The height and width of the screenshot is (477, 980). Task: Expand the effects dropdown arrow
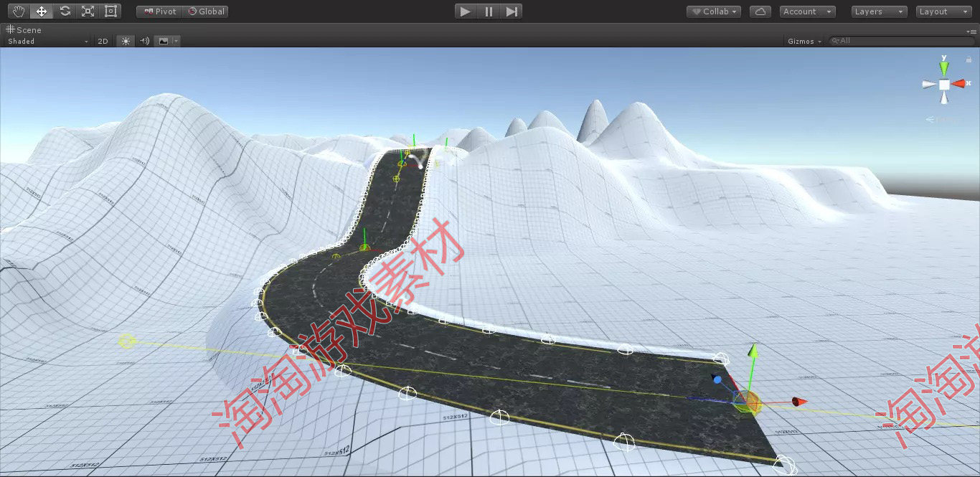[176, 41]
